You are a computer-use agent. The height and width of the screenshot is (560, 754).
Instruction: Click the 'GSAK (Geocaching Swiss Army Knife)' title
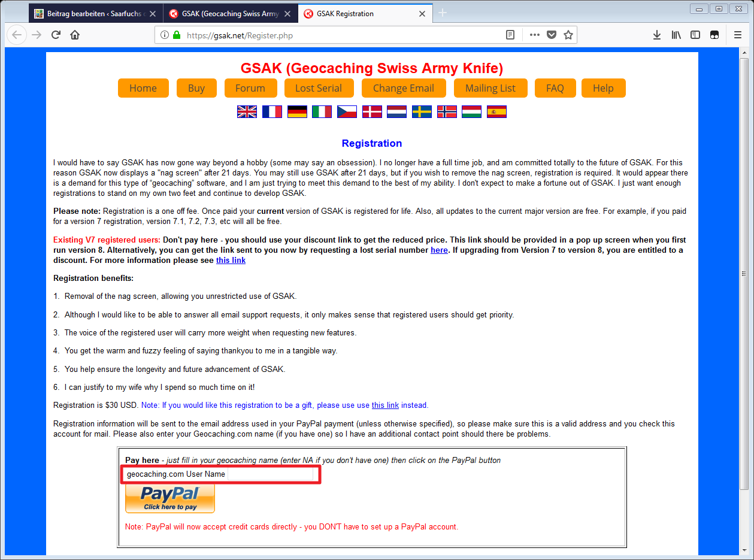click(372, 68)
